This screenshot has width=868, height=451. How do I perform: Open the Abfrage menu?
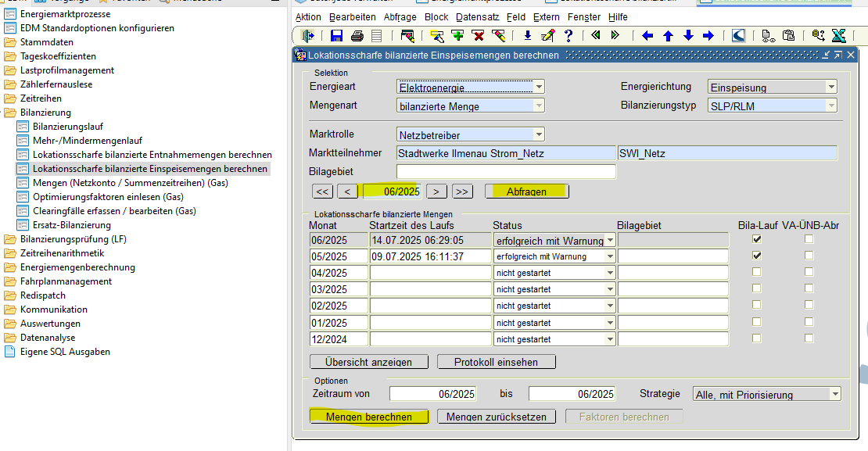pos(400,16)
